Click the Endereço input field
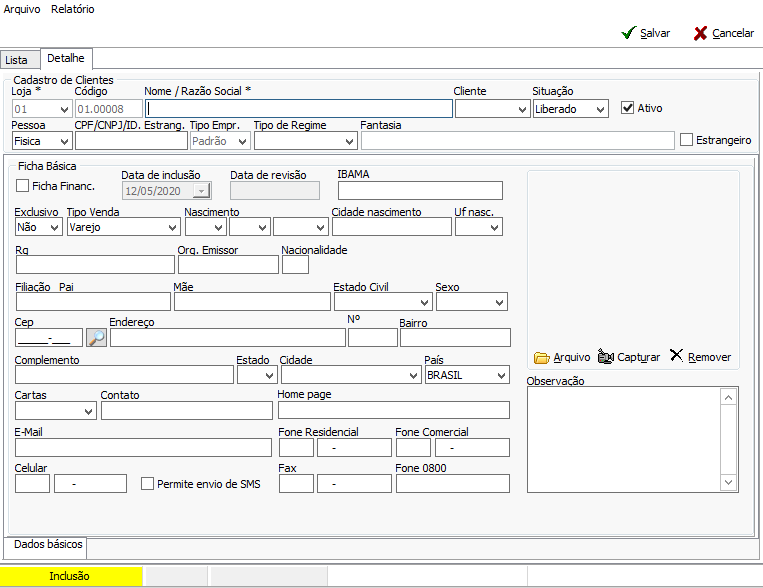 pos(228,338)
